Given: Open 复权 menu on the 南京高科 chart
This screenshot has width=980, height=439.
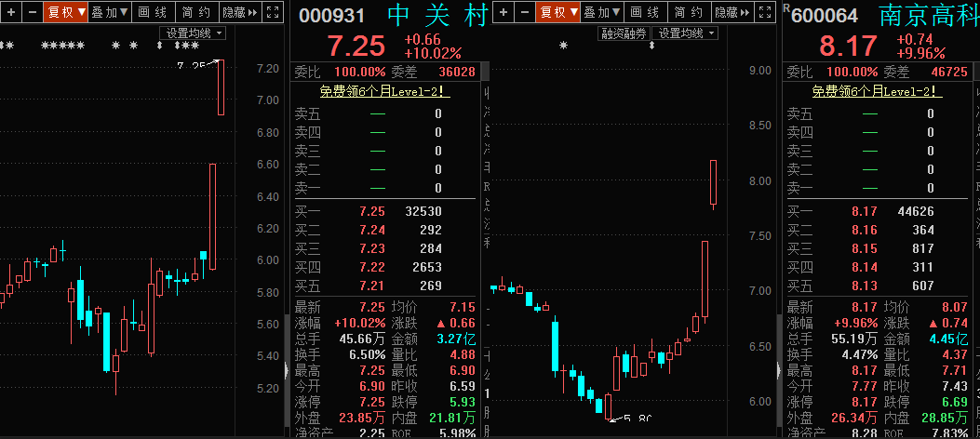Looking at the screenshot, I should pyautogui.click(x=558, y=12).
